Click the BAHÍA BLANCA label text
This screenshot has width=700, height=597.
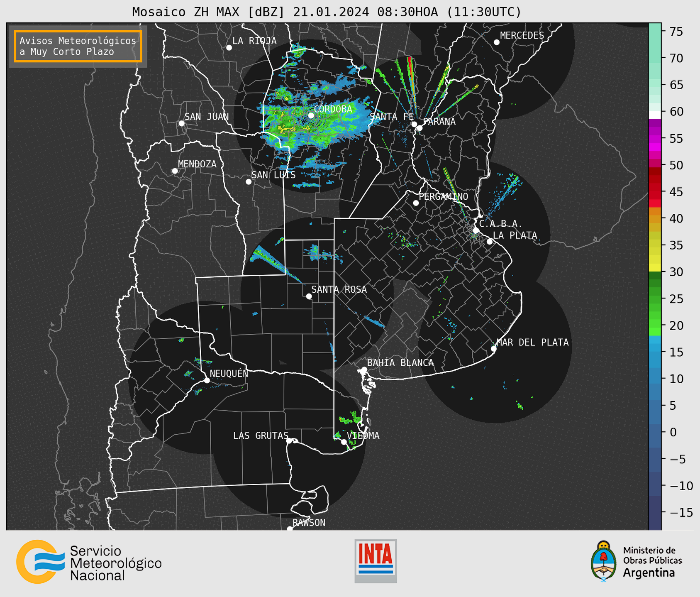[x=400, y=363]
